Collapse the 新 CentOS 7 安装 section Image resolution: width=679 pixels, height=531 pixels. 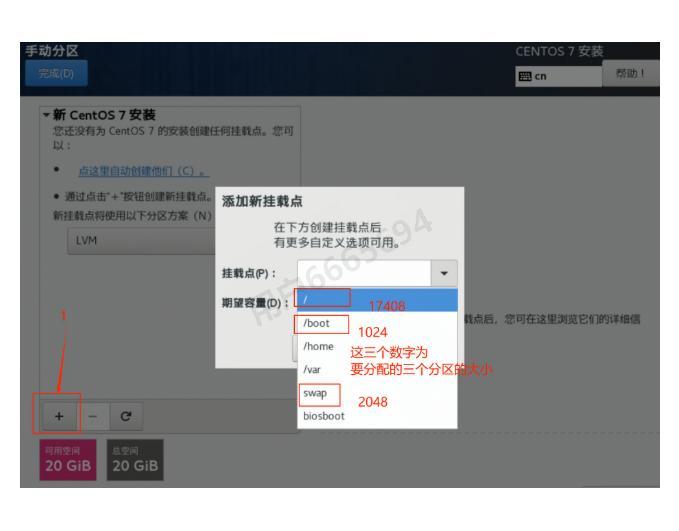point(46,115)
